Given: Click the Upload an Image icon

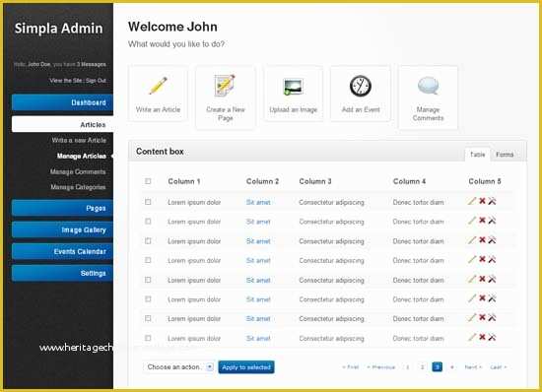Looking at the screenshot, I should point(293,87).
